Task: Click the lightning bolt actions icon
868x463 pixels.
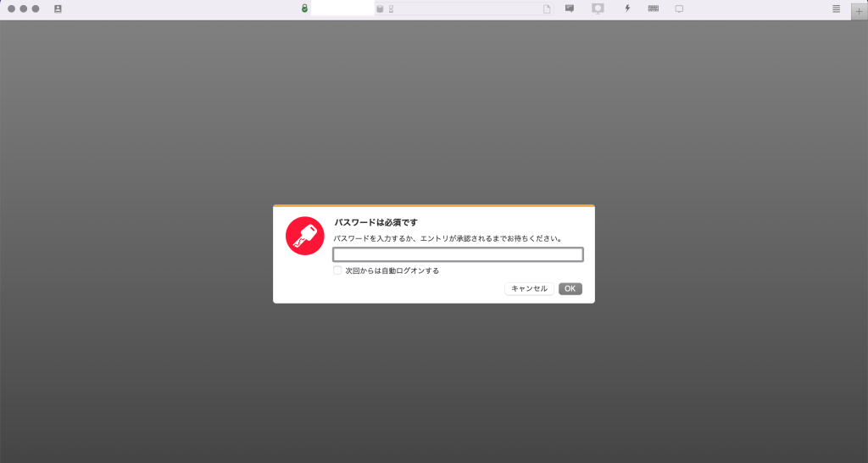Action: (627, 8)
